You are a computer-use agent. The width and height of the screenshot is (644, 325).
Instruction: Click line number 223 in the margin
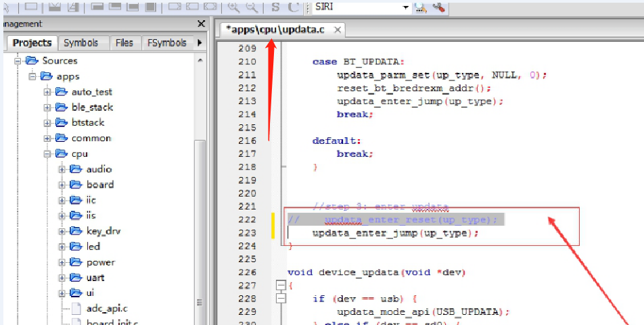248,232
